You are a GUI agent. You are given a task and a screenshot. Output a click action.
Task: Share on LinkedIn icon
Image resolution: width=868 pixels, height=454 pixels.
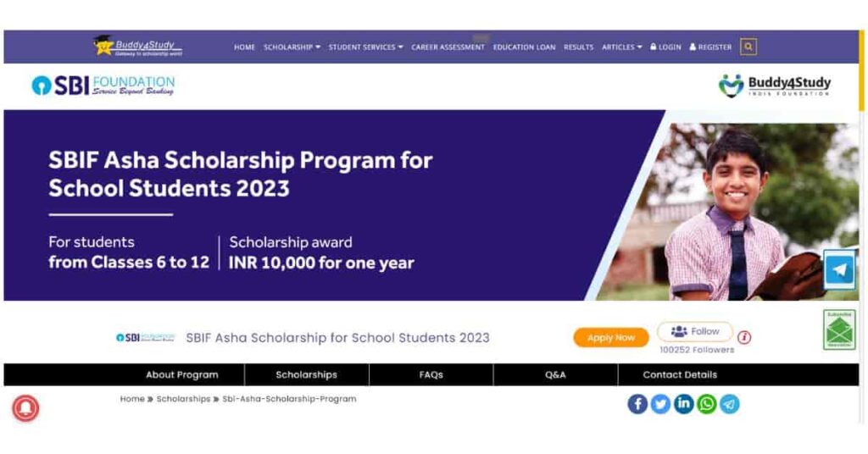pos(684,404)
